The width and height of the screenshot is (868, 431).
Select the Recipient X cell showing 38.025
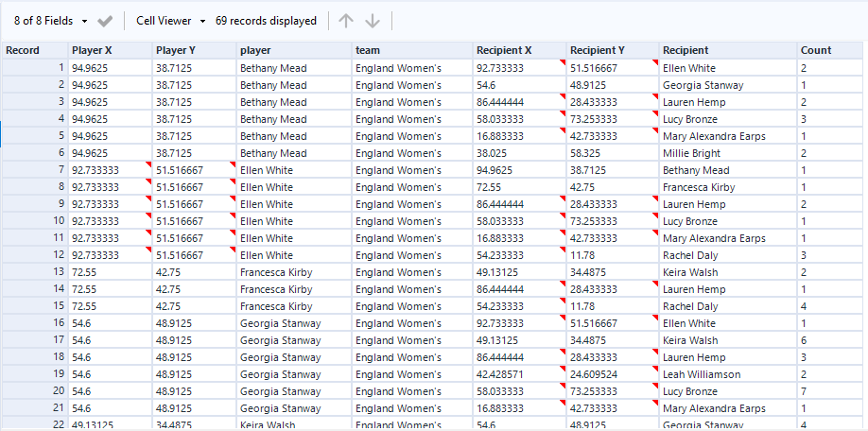(518, 153)
